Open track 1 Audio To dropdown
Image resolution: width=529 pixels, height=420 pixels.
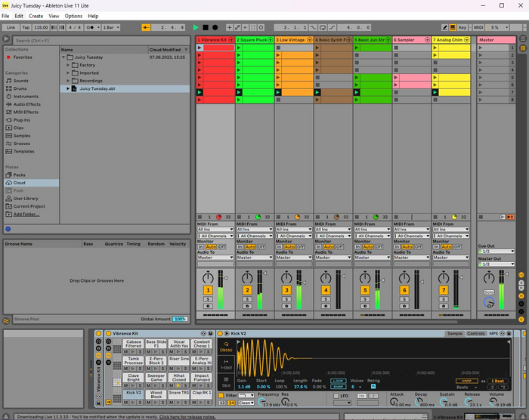(x=215, y=258)
